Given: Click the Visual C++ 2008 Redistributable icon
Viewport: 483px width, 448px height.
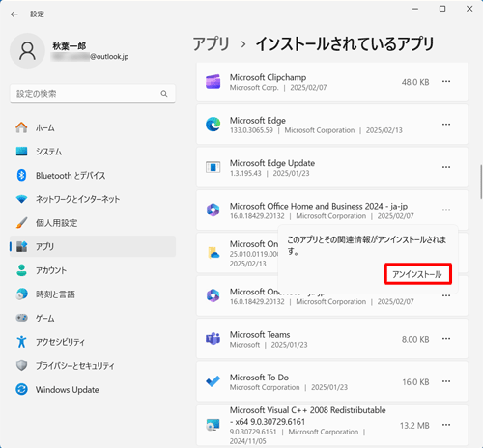Looking at the screenshot, I should 213,425.
